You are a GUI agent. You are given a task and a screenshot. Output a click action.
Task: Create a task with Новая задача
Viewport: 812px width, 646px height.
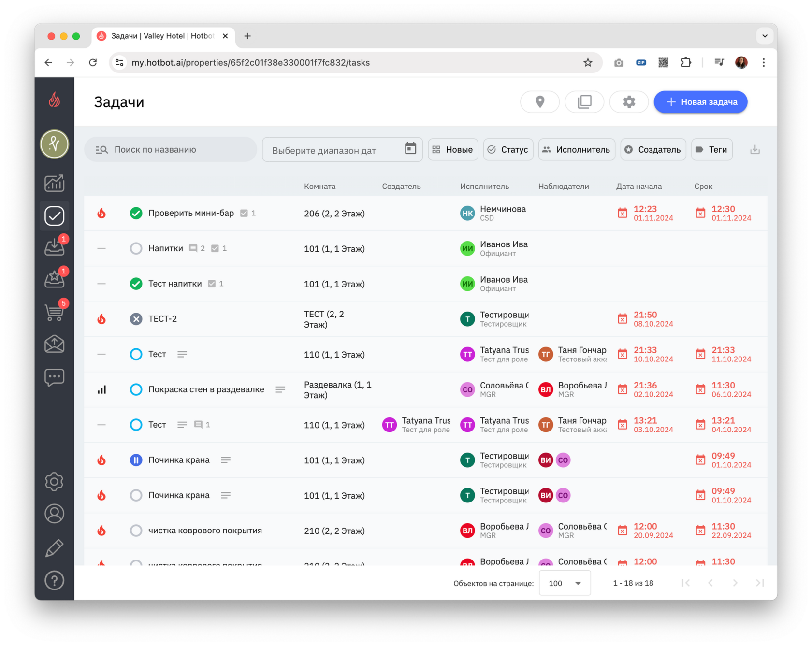tap(700, 102)
